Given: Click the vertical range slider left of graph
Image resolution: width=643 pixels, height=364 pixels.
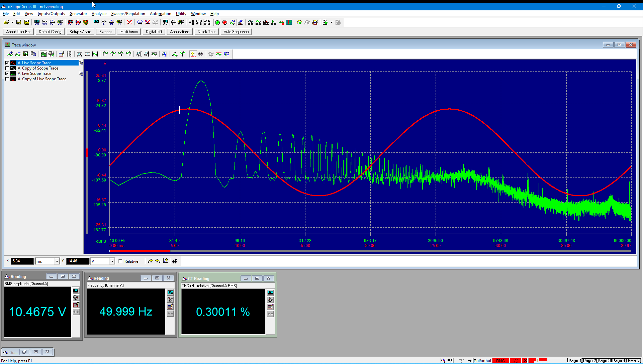Looking at the screenshot, I should click(x=87, y=152).
